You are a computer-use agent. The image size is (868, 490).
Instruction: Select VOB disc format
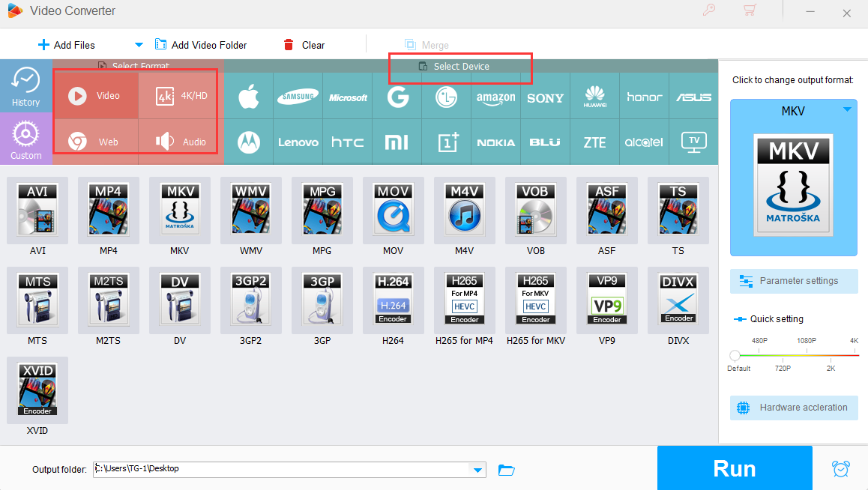point(536,211)
